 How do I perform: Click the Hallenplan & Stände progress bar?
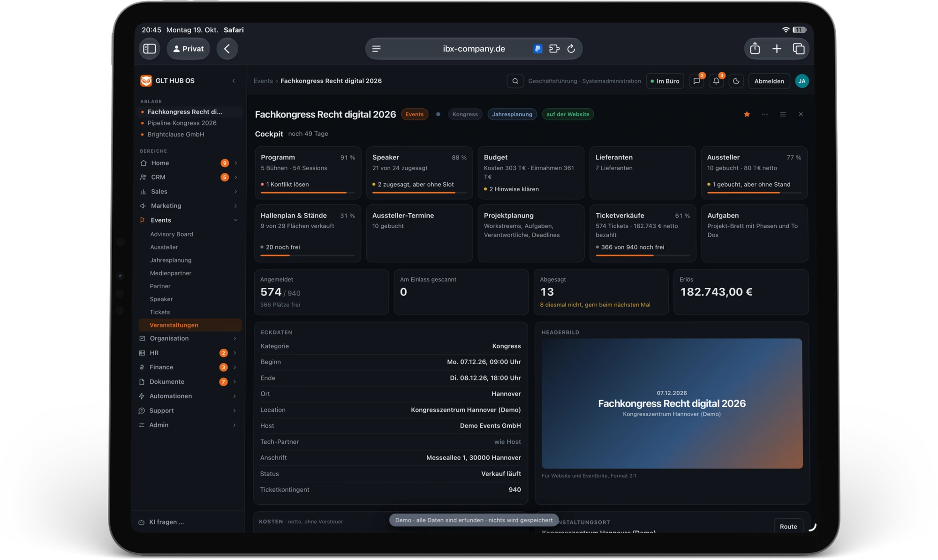(308, 255)
